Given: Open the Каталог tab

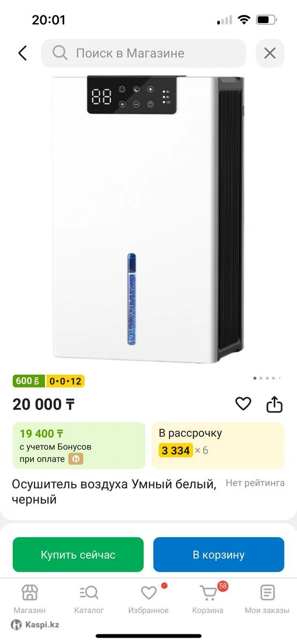Looking at the screenshot, I should click(89, 599).
